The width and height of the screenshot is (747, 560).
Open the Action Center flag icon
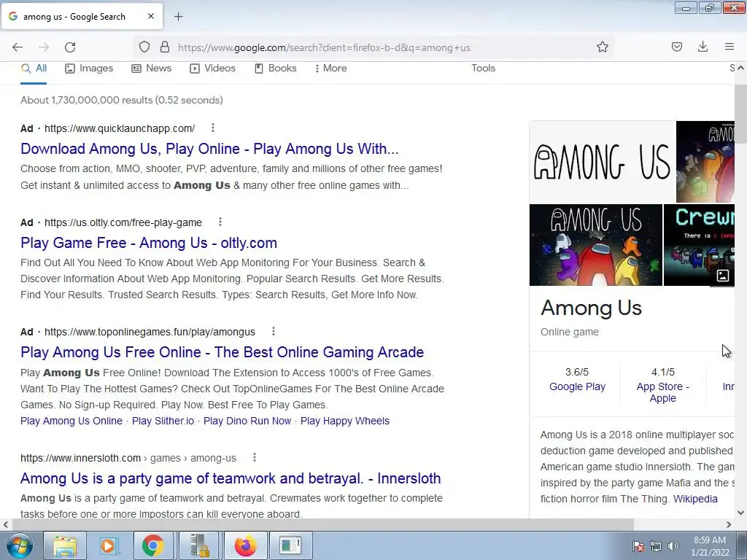point(638,546)
